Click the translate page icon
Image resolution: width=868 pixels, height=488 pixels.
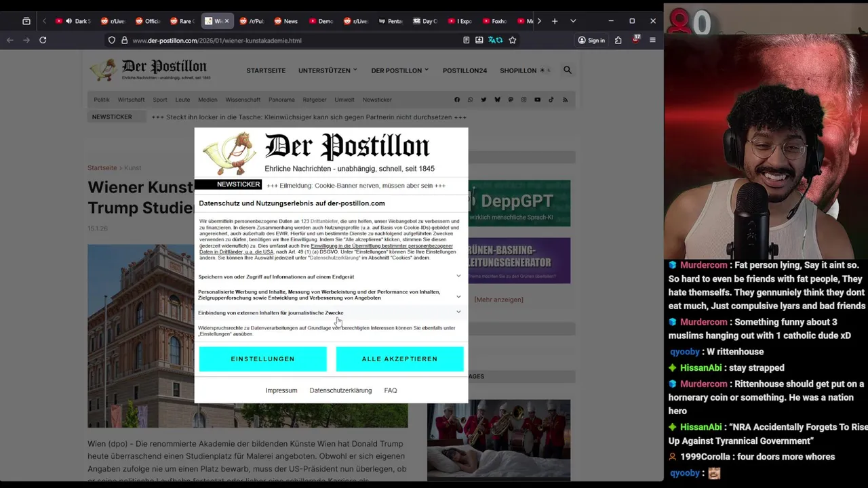click(x=496, y=40)
